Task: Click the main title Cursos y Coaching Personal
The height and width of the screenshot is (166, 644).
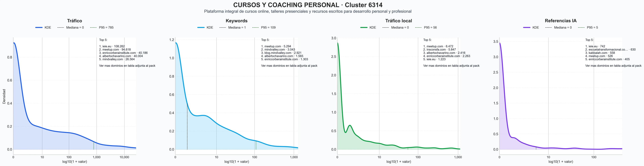Action: (308, 5)
